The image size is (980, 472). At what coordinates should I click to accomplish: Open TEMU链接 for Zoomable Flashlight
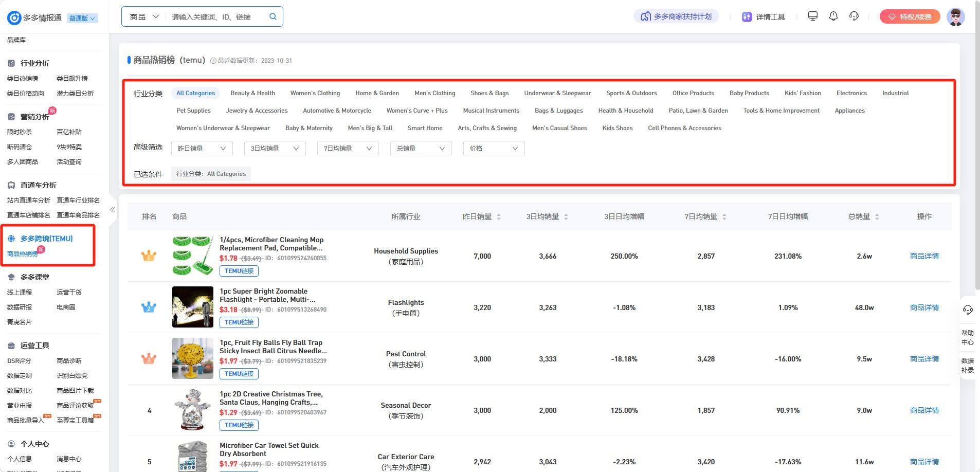coord(239,322)
